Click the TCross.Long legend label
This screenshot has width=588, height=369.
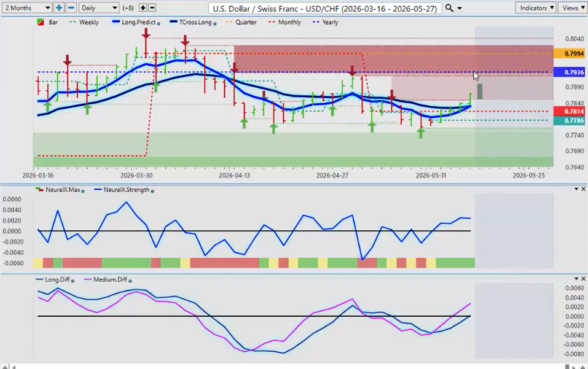195,23
